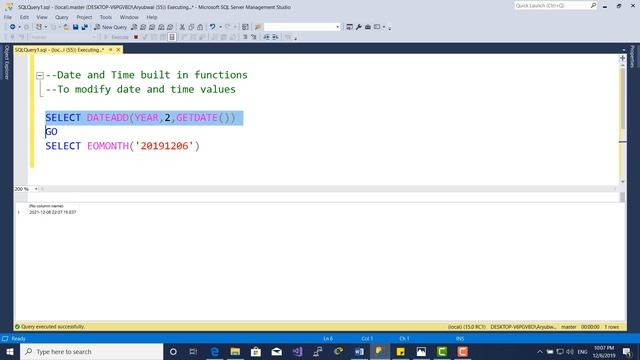Launch Microsoft Edge from taskbar
Screen dimensions: 640x360
[x=214, y=351]
